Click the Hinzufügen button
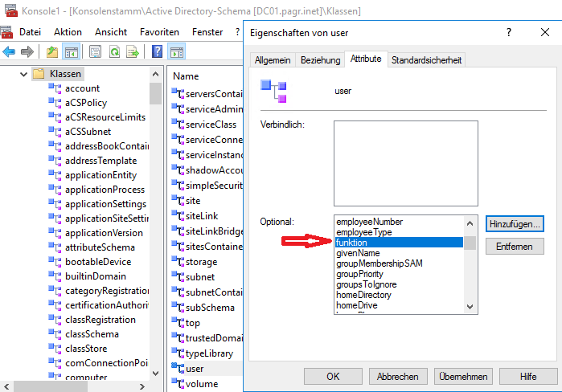562x392 pixels. pos(515,223)
